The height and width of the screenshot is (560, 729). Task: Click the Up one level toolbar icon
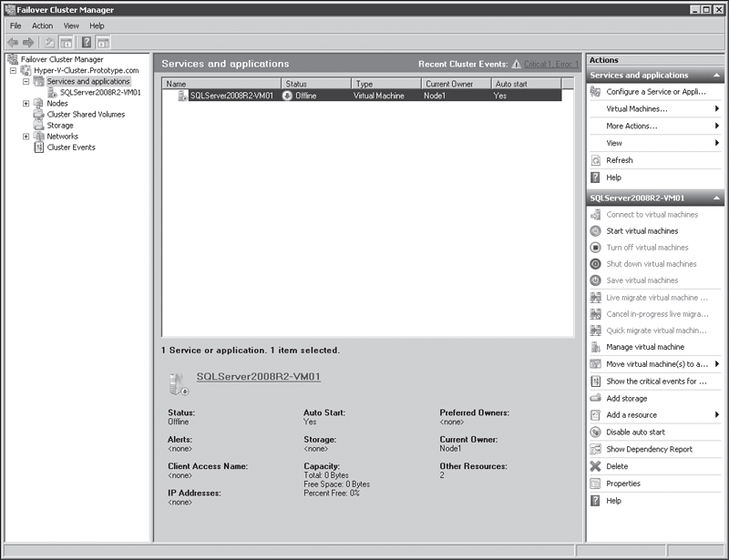pos(49,43)
